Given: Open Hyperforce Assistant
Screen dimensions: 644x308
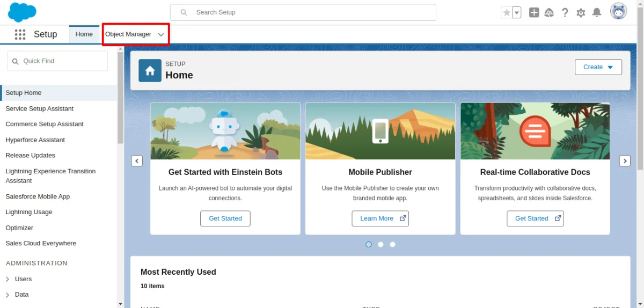Looking at the screenshot, I should coord(35,140).
